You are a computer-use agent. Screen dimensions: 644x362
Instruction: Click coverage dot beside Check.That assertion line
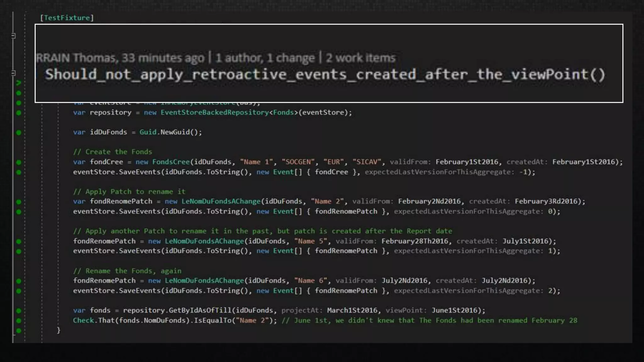point(19,321)
